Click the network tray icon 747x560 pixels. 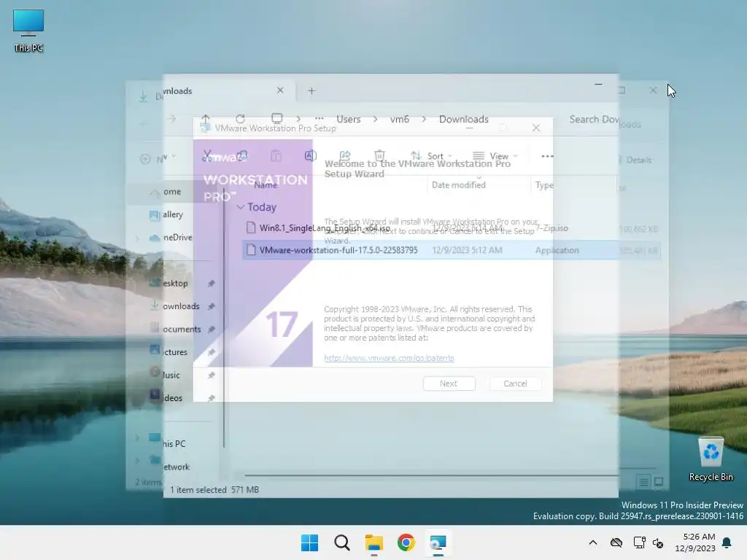tap(639, 542)
